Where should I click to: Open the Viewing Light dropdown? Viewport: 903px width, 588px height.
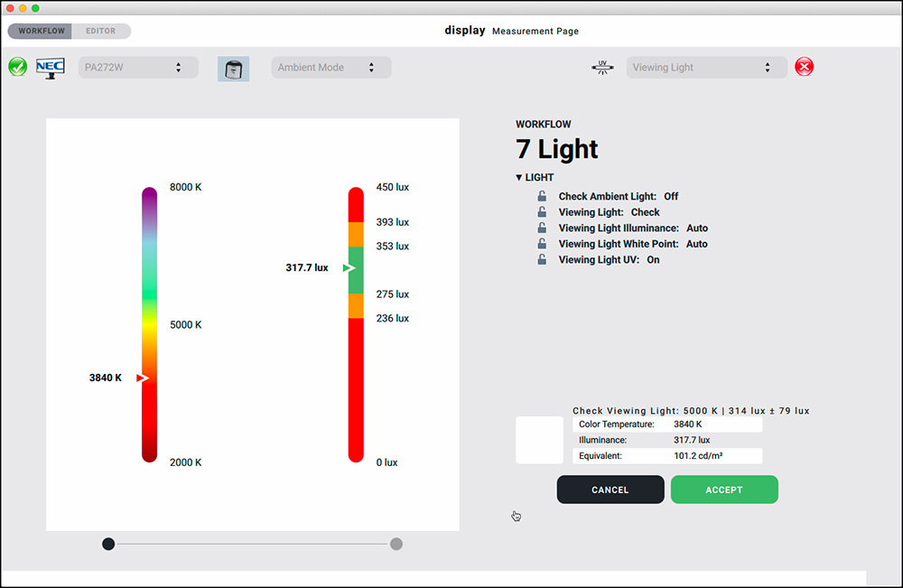(707, 68)
